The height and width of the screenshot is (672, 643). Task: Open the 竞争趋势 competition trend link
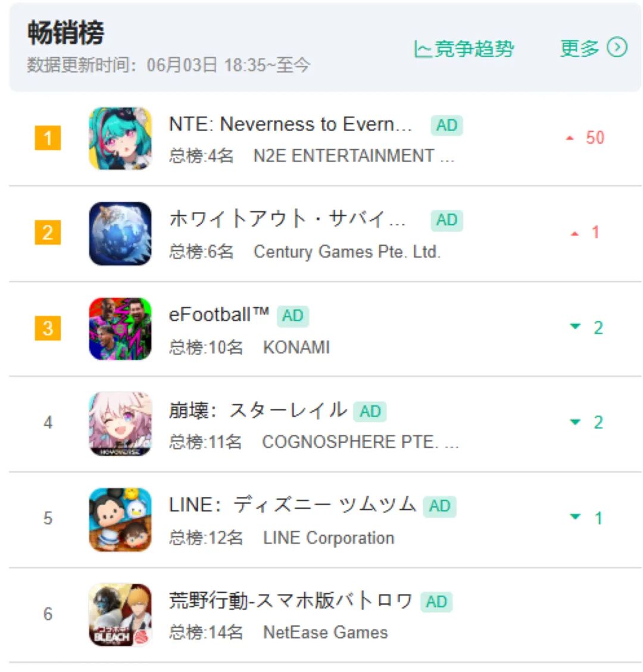tap(464, 48)
